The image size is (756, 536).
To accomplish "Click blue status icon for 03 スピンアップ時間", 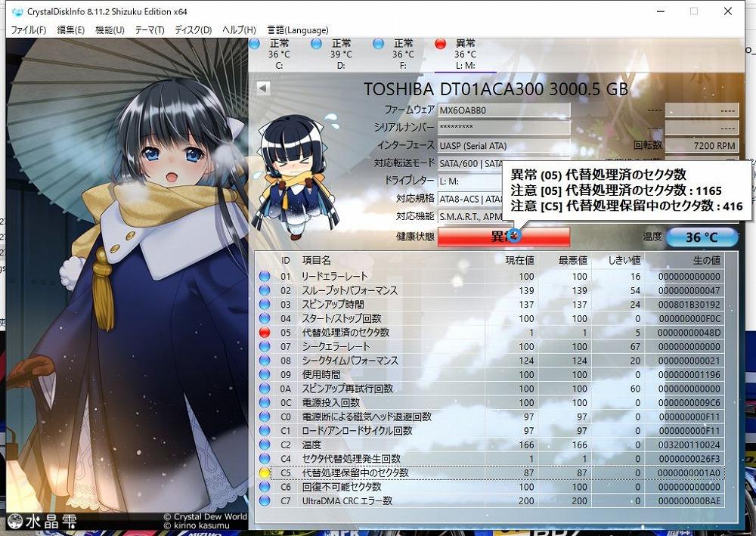I will (264, 304).
